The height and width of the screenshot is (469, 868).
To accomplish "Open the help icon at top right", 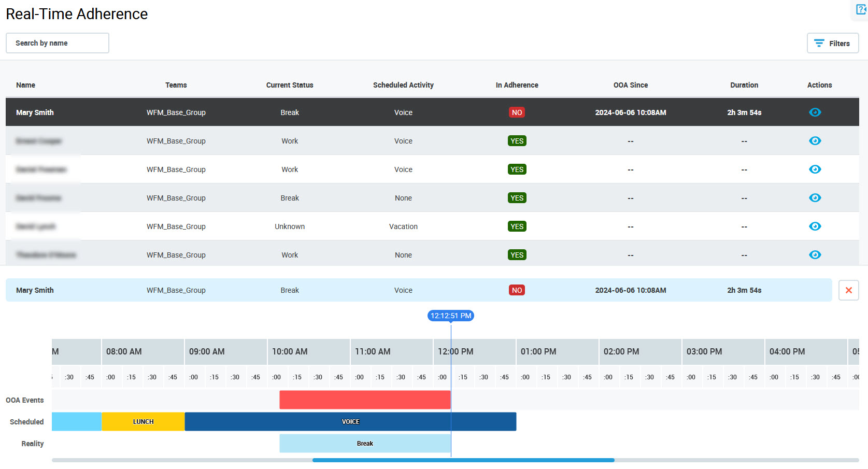I will 861,10.
